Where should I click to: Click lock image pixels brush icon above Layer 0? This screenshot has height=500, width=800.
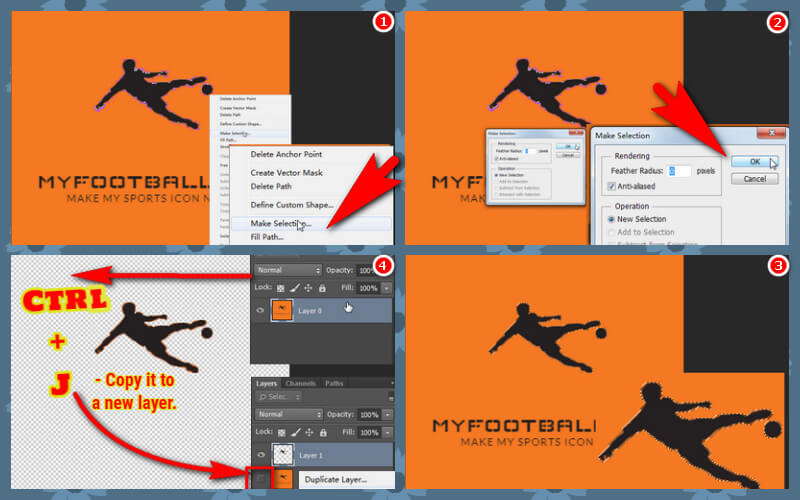(294, 288)
